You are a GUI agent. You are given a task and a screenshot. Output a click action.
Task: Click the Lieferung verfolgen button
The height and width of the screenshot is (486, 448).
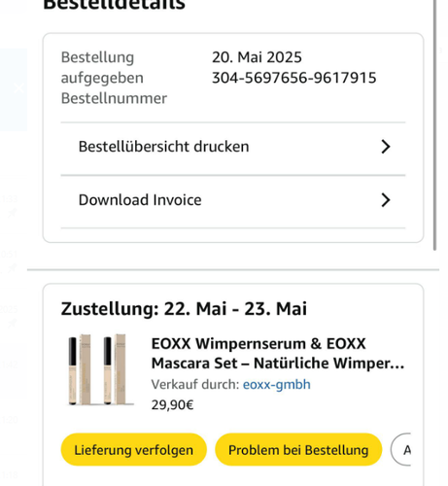134,450
